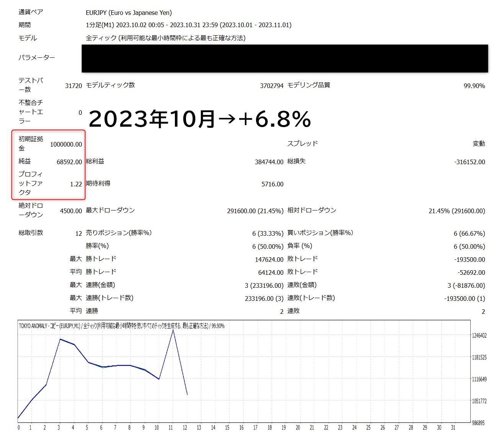Select the y-axis label 1246402
The width and height of the screenshot is (504, 434).
pos(480,336)
